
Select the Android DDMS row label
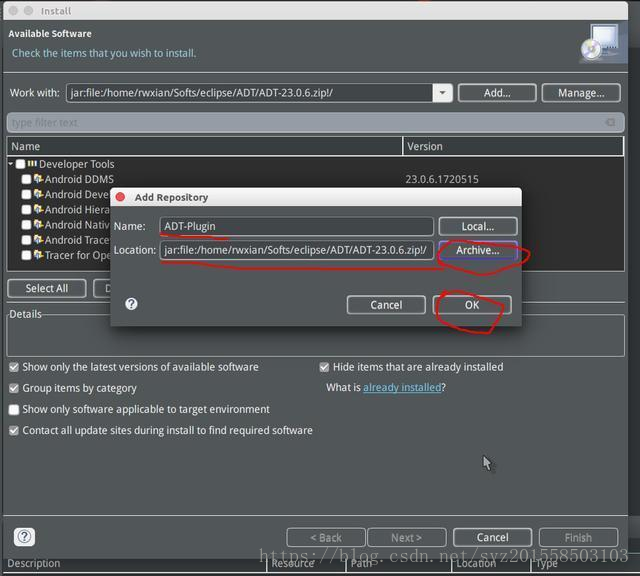[79, 179]
